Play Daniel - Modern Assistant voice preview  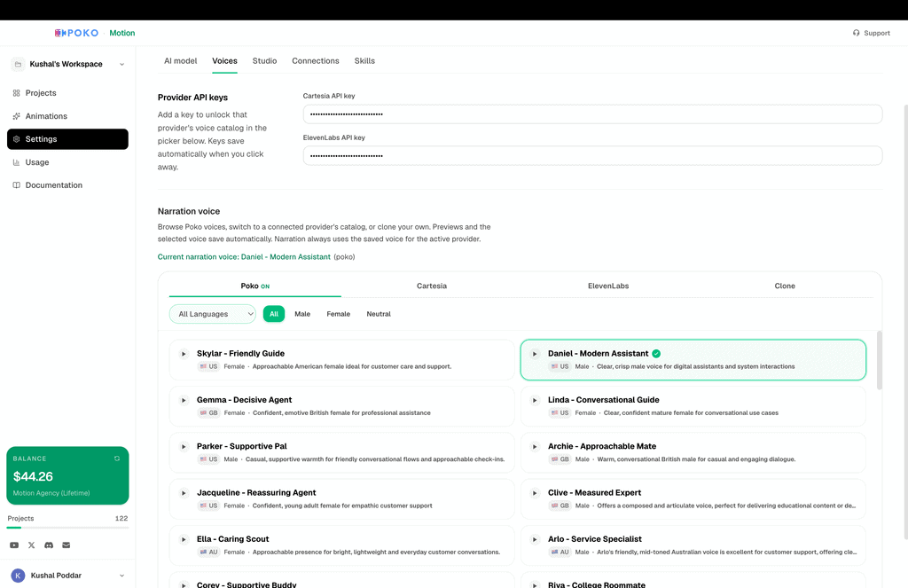tap(535, 354)
